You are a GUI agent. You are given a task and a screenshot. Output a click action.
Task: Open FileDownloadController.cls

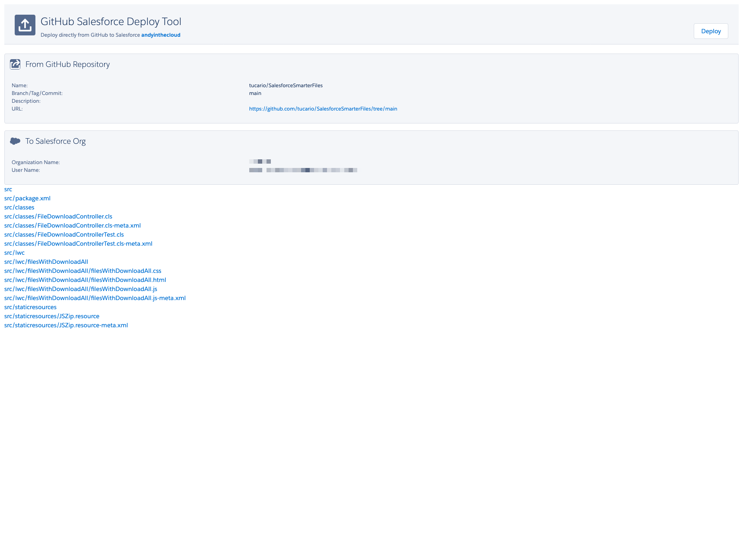[58, 216]
